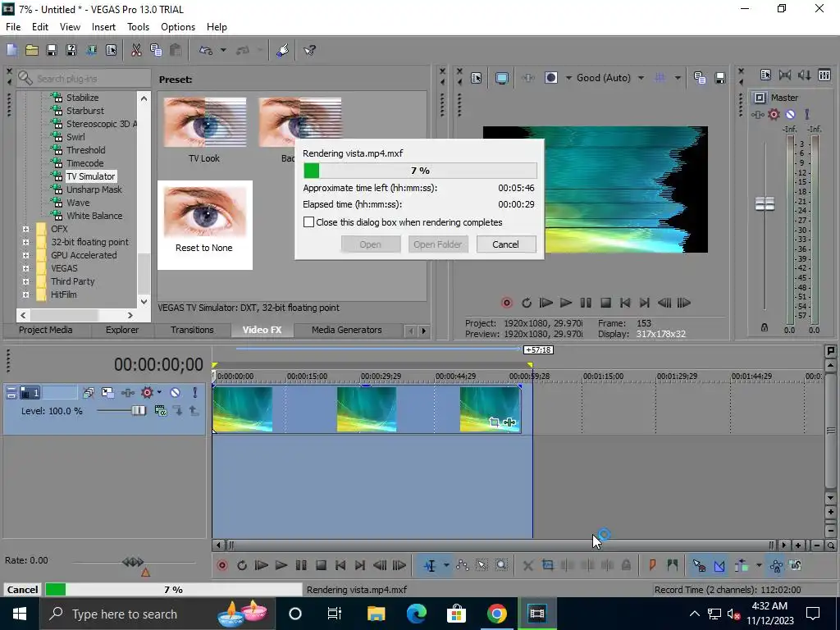Click Pause in the preview transport
The width and height of the screenshot is (840, 630).
tap(586, 304)
